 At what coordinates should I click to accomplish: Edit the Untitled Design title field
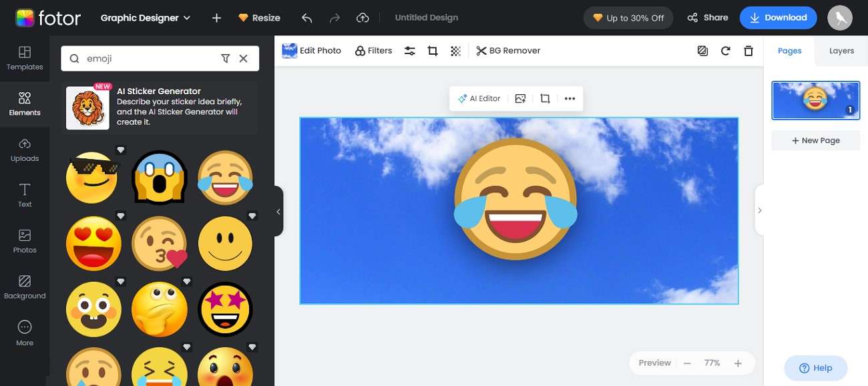[x=427, y=18]
